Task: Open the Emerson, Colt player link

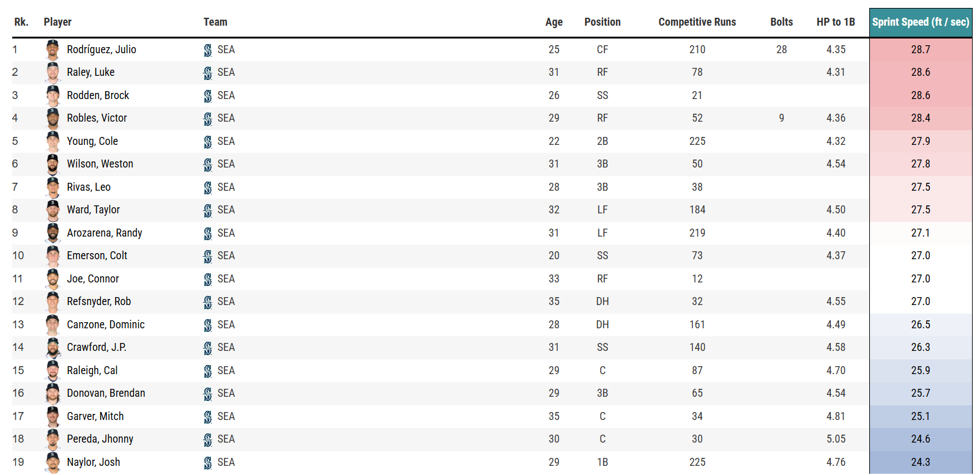Action: pos(97,256)
